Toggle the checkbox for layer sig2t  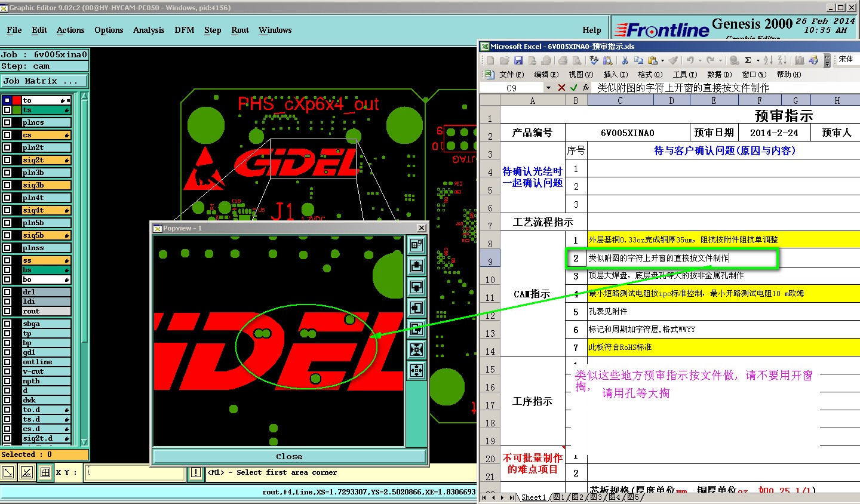click(x=7, y=160)
